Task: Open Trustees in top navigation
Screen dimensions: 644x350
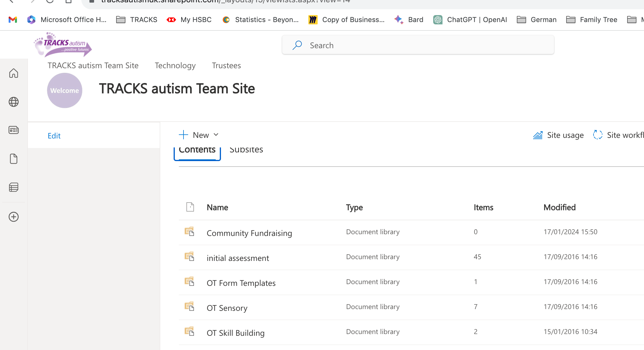Action: click(226, 66)
